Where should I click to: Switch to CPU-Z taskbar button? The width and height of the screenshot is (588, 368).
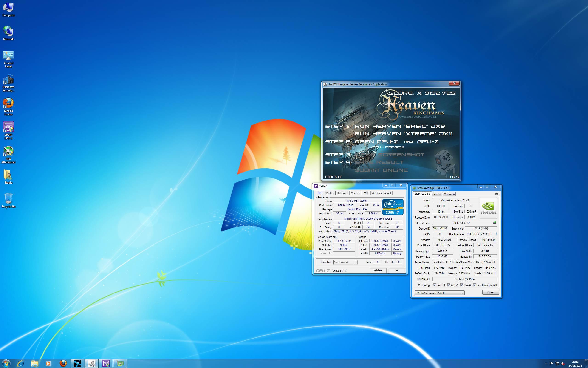(x=106, y=363)
